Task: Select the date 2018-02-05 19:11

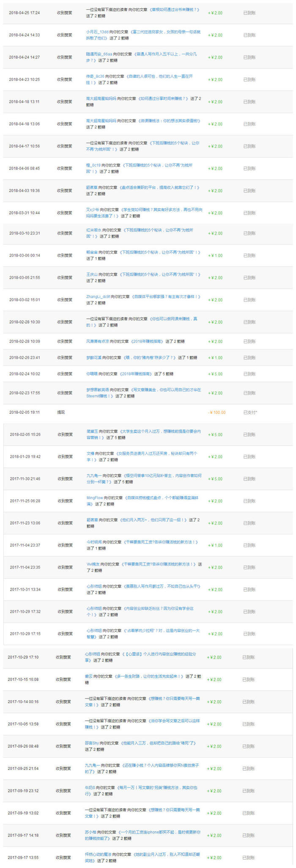Action: coord(24,412)
